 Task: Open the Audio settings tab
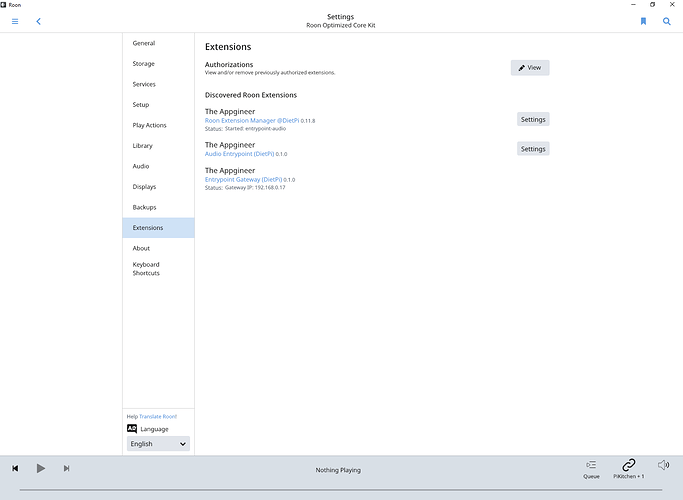[x=158, y=166]
